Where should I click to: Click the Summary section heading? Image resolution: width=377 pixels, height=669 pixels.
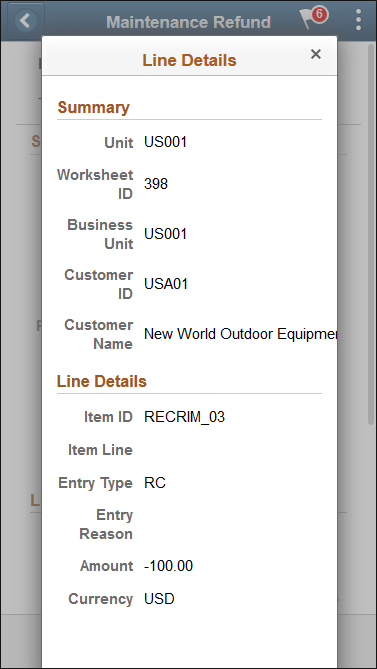(x=93, y=107)
